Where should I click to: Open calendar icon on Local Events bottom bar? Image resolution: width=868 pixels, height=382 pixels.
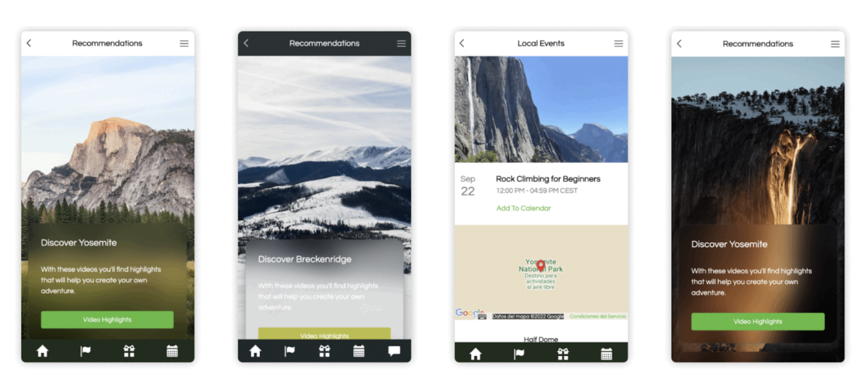pos(606,354)
